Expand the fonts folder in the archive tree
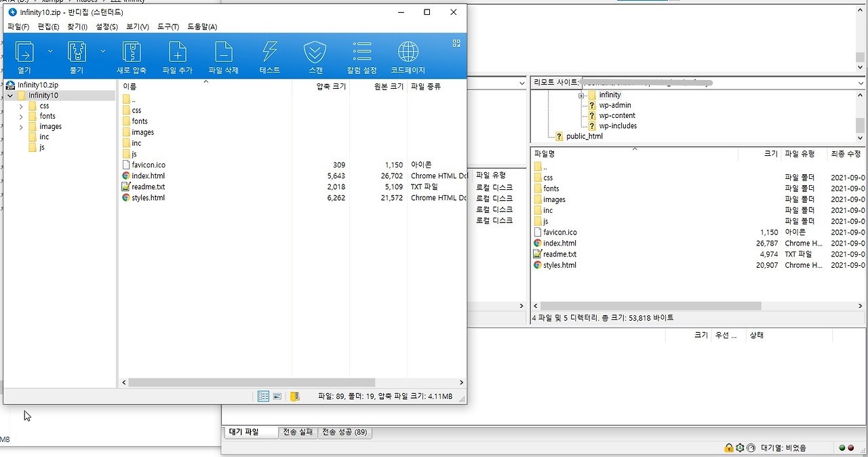 (x=21, y=116)
